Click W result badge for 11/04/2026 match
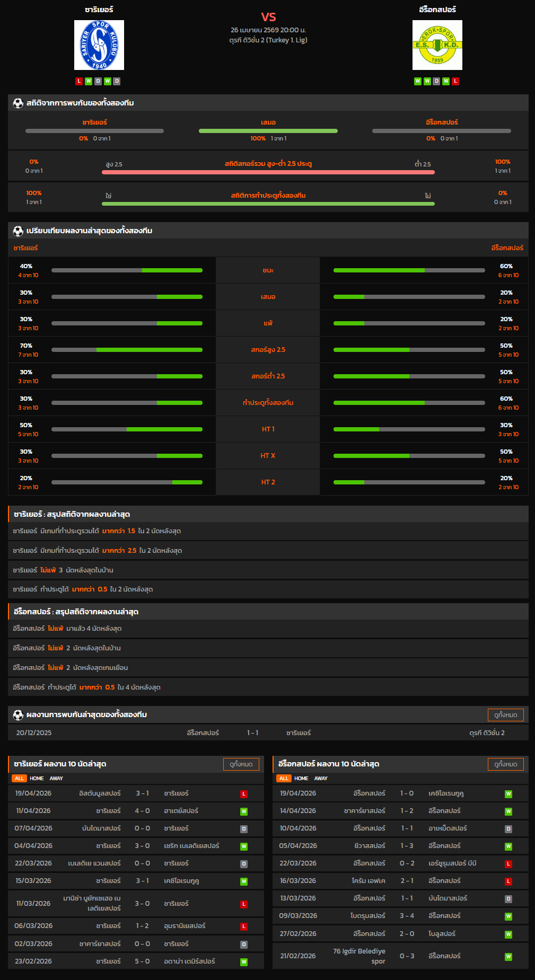This screenshot has width=535, height=980. 244,811
